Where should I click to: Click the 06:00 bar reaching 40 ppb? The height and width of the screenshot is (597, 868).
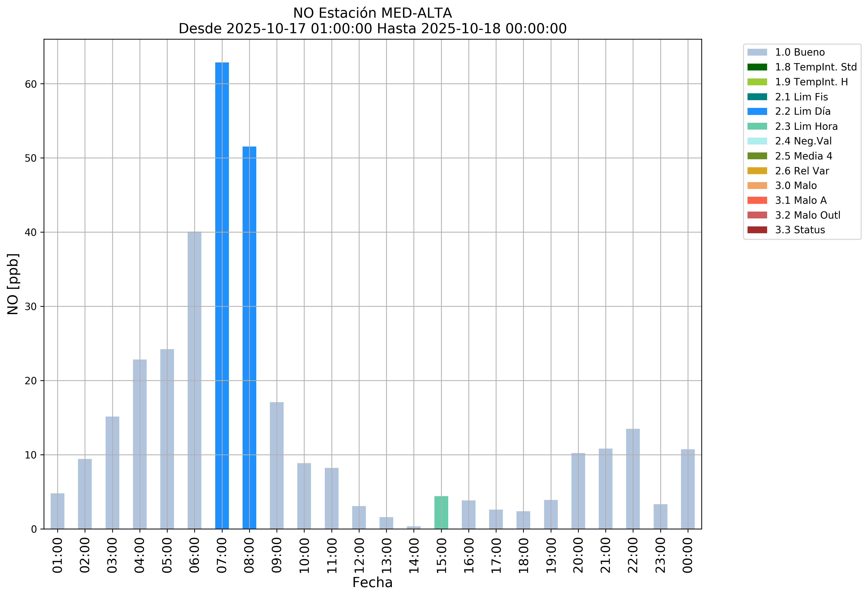pos(194,380)
